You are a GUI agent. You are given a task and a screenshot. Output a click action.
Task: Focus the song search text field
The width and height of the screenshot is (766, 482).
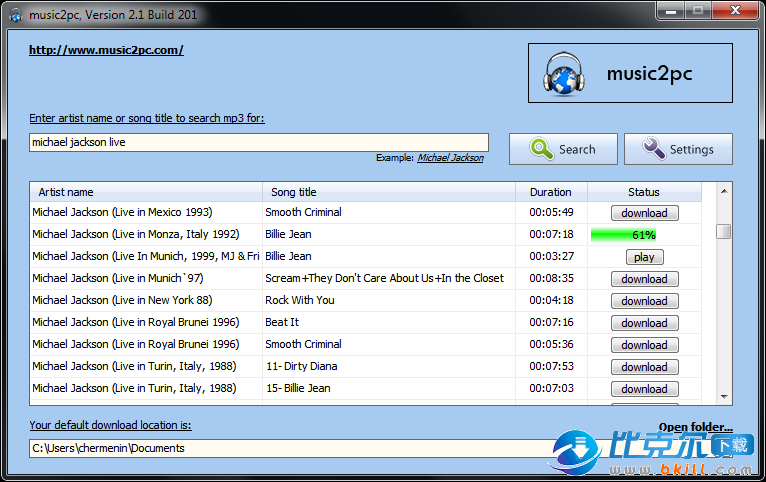[258, 142]
